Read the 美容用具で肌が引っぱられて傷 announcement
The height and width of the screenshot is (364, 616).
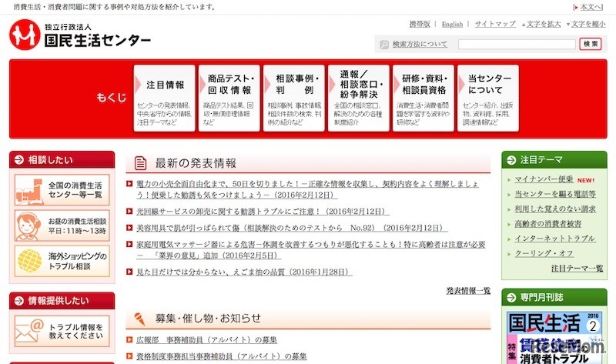click(x=292, y=228)
